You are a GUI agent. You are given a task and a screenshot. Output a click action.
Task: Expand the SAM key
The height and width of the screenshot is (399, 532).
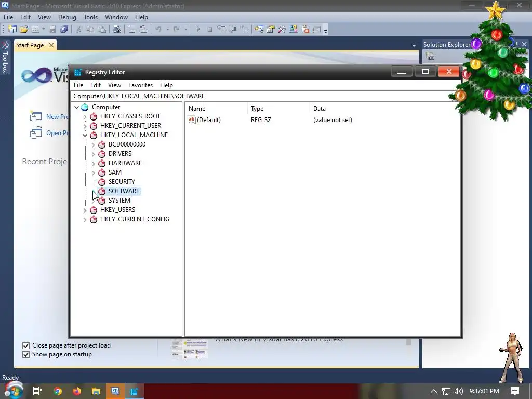(x=94, y=172)
